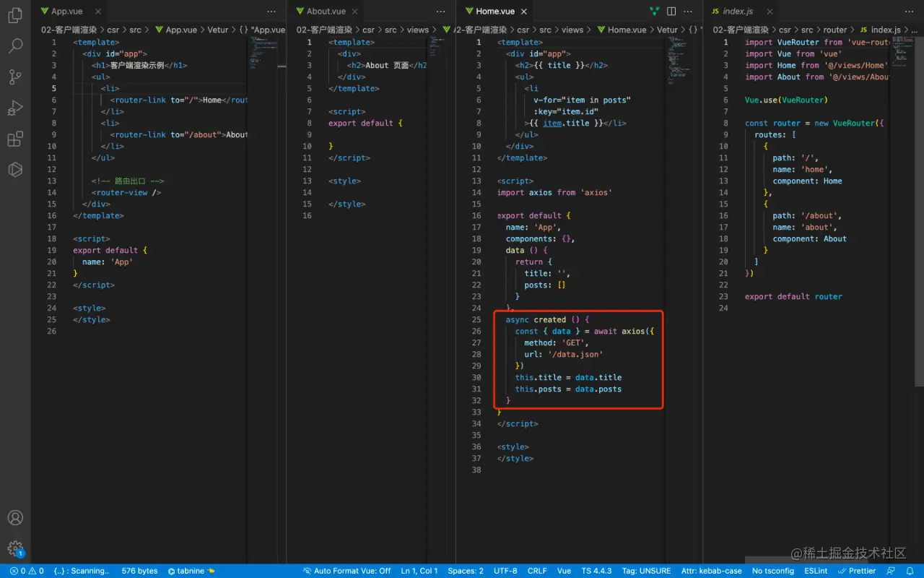Click the views breadcrumb above the About.vue editor
The width and height of the screenshot is (924, 578).
click(x=417, y=30)
